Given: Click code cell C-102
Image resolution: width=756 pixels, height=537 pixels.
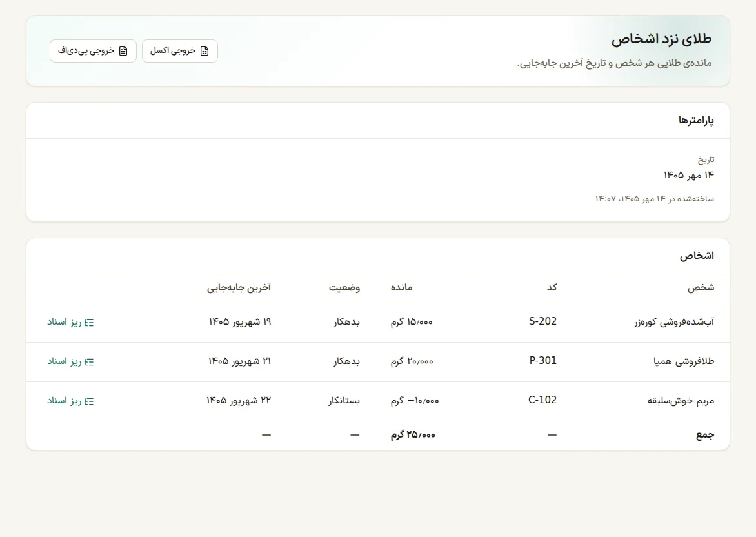Looking at the screenshot, I should [x=542, y=400].
